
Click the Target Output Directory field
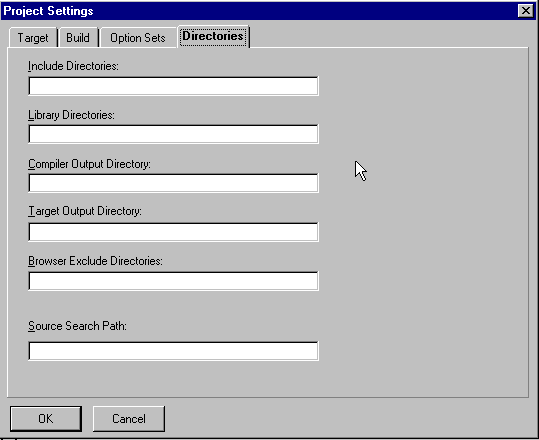click(x=173, y=232)
